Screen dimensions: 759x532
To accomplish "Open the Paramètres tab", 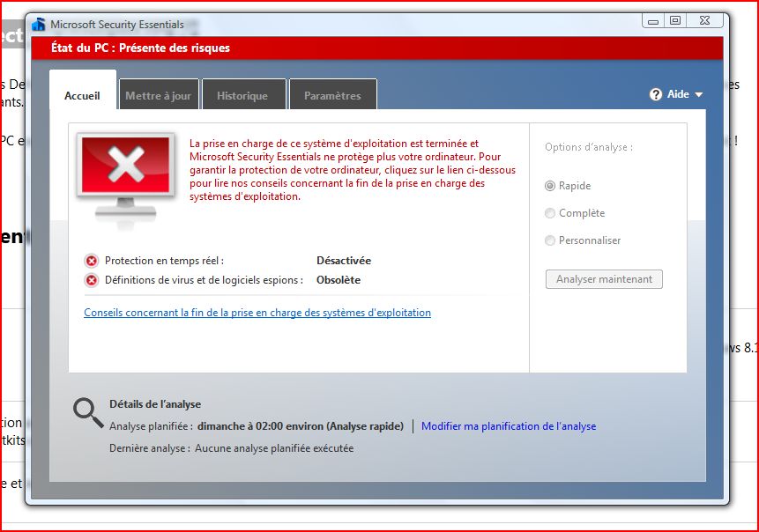I will click(x=332, y=94).
